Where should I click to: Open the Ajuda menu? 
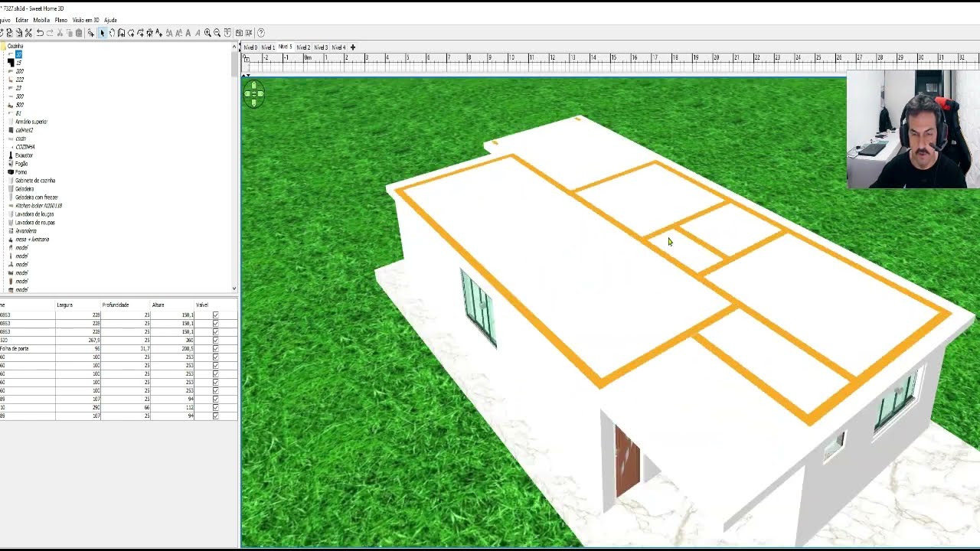[x=110, y=20]
